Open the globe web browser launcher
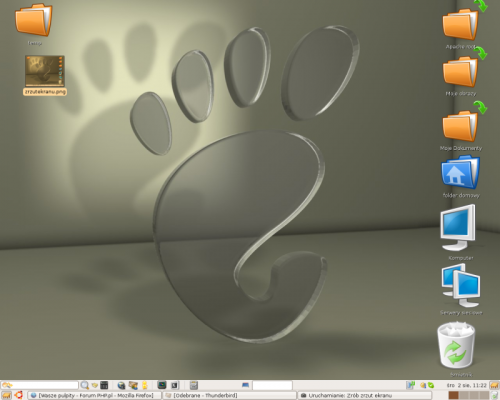 tap(121, 385)
